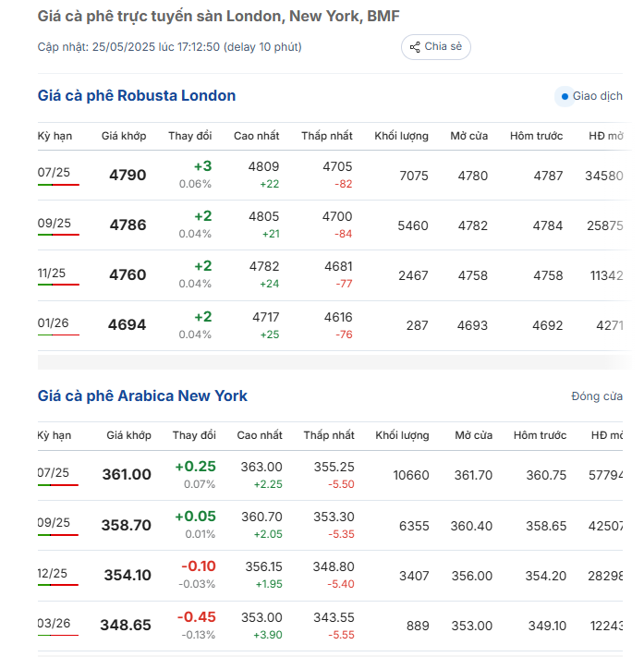Click volume value 7075
644x657 pixels.
[x=414, y=176]
